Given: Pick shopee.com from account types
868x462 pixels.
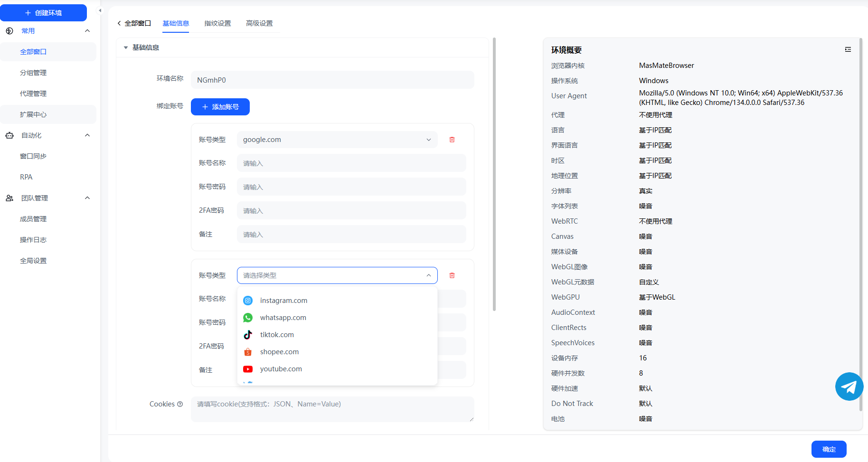Looking at the screenshot, I should pos(279,352).
